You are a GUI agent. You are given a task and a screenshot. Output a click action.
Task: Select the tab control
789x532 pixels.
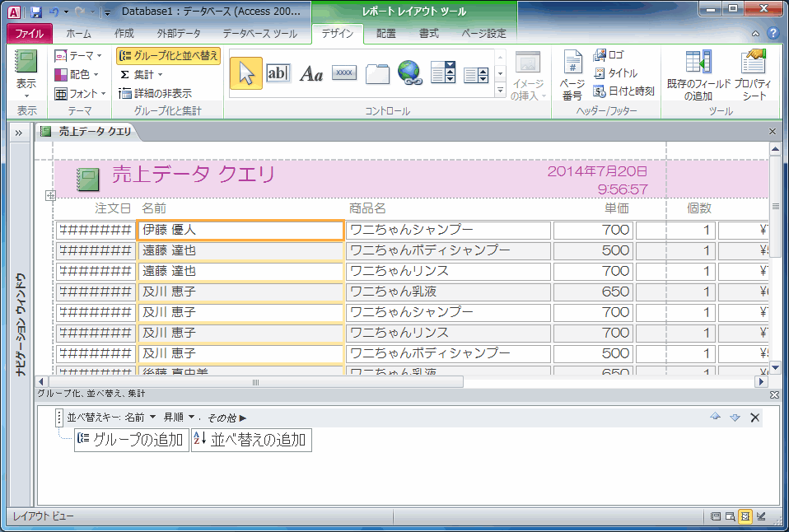377,73
